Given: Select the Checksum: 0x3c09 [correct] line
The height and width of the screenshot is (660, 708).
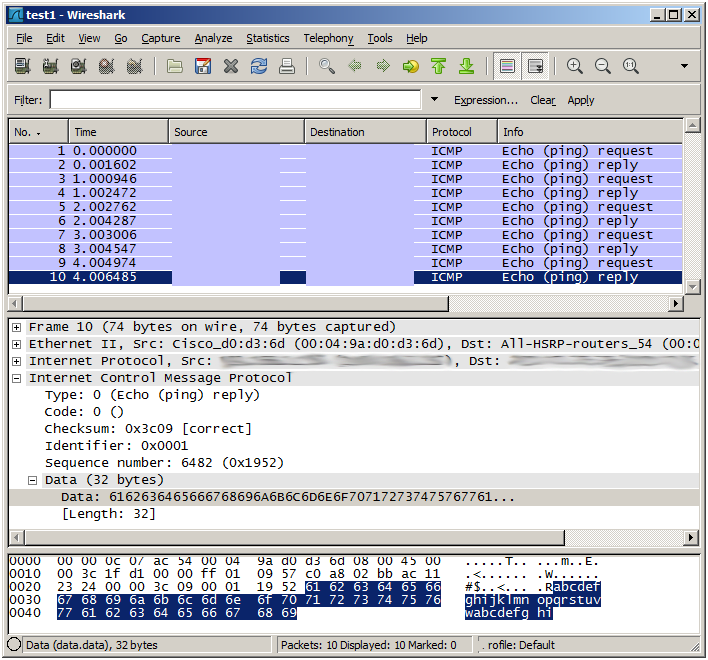Looking at the screenshot, I should (148, 429).
